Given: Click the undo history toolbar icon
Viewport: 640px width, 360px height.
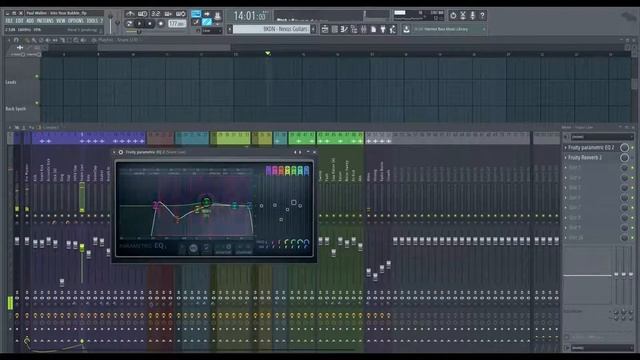Looking at the screenshot, I should (453, 16).
